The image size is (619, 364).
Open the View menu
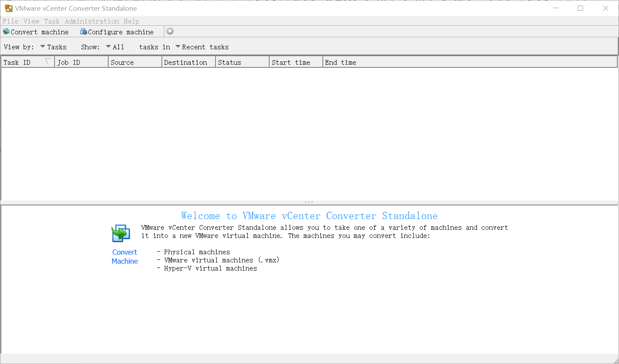coord(31,21)
